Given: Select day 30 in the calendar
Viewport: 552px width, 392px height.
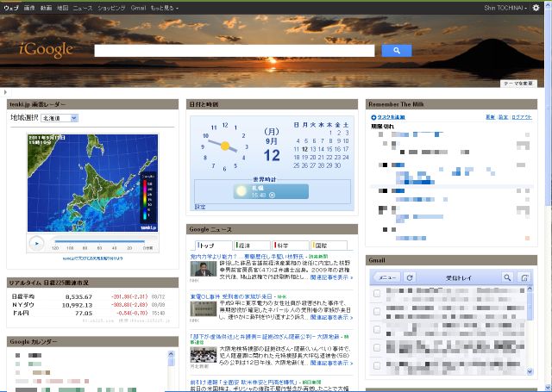Looking at the screenshot, I should coord(337,165).
